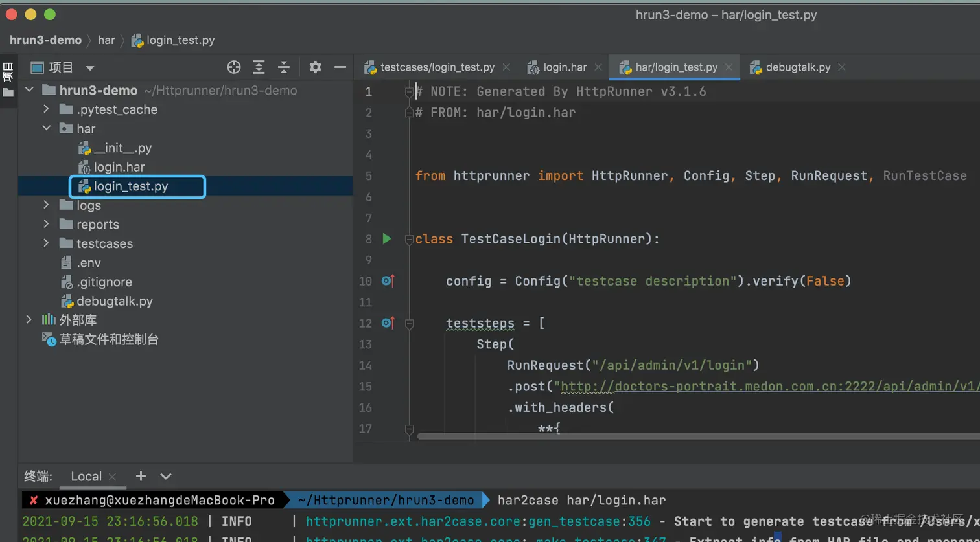Click the override marker on line 12
Image resolution: width=980 pixels, height=542 pixels.
(388, 323)
